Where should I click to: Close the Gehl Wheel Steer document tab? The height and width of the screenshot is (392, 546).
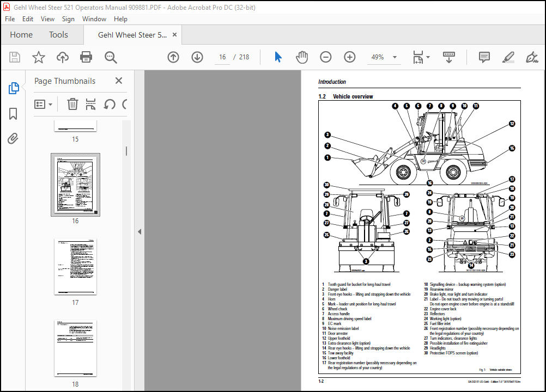point(174,35)
